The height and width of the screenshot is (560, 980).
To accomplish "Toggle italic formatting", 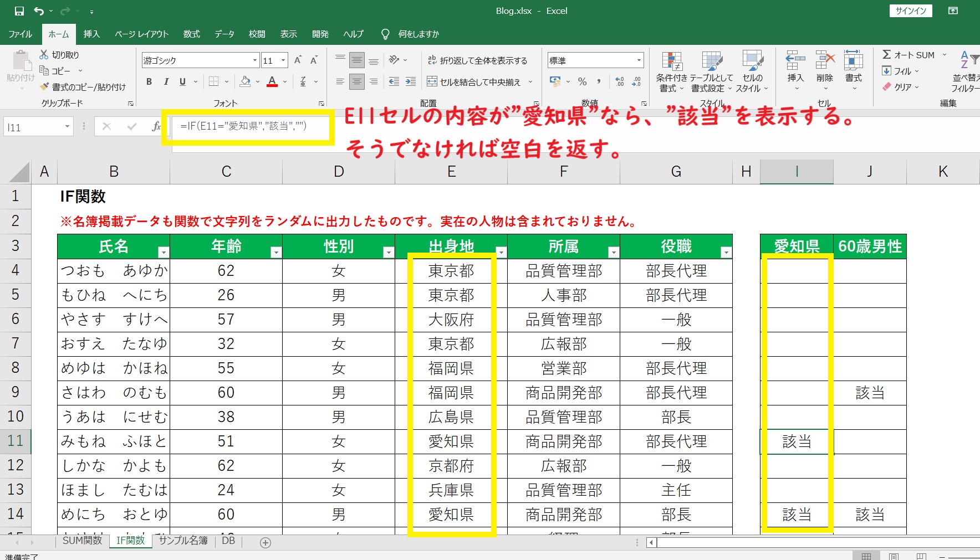I will 166,82.
